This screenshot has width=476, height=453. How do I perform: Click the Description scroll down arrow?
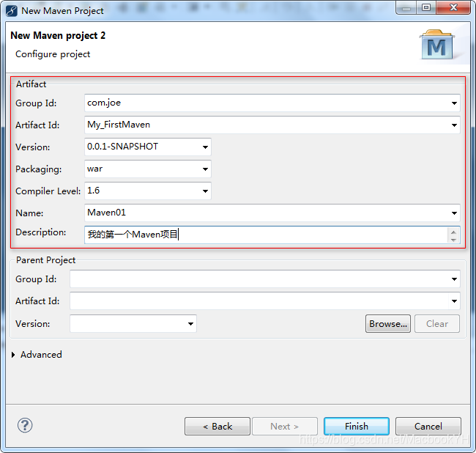click(453, 240)
